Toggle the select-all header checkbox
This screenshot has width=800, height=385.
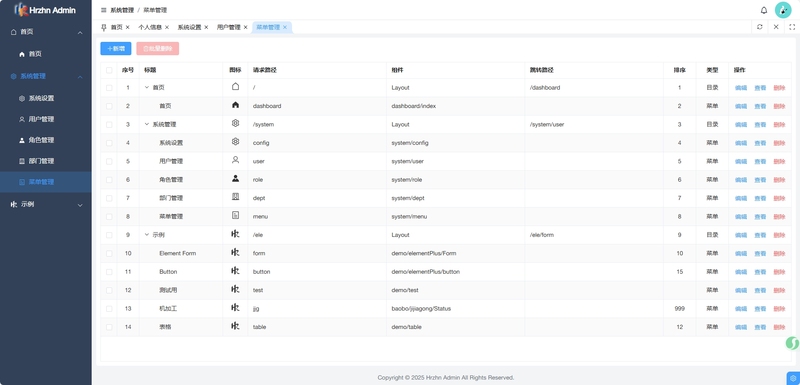click(x=109, y=70)
